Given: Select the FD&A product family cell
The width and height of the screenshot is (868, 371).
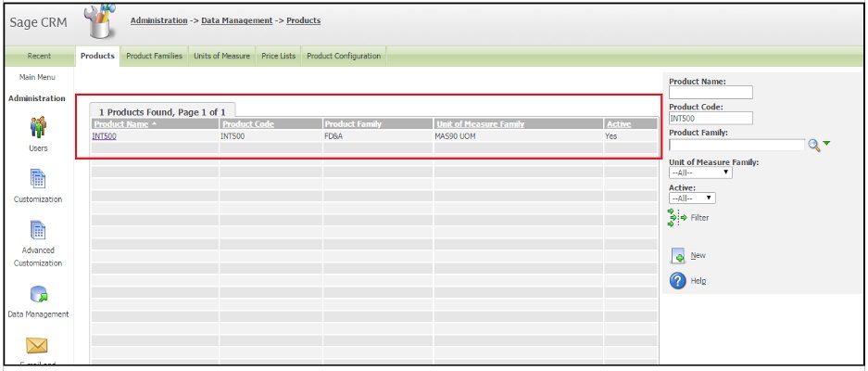Looking at the screenshot, I should (x=378, y=135).
